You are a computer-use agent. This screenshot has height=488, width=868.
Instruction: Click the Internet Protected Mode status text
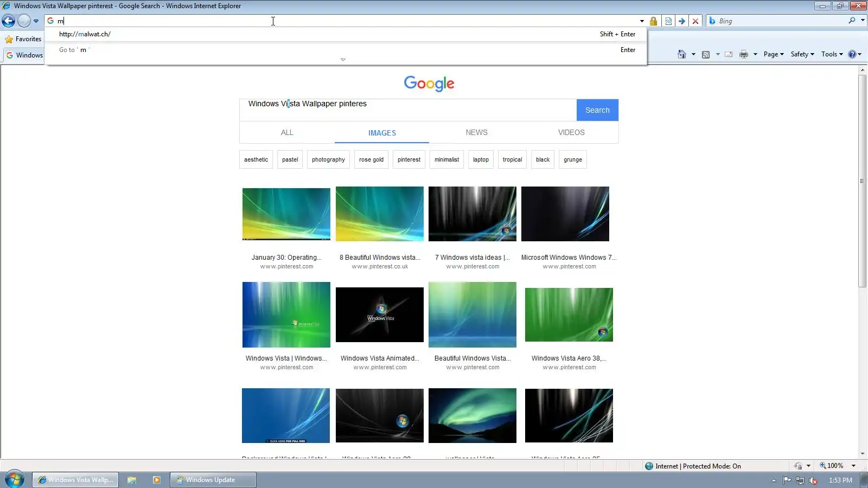tap(698, 466)
